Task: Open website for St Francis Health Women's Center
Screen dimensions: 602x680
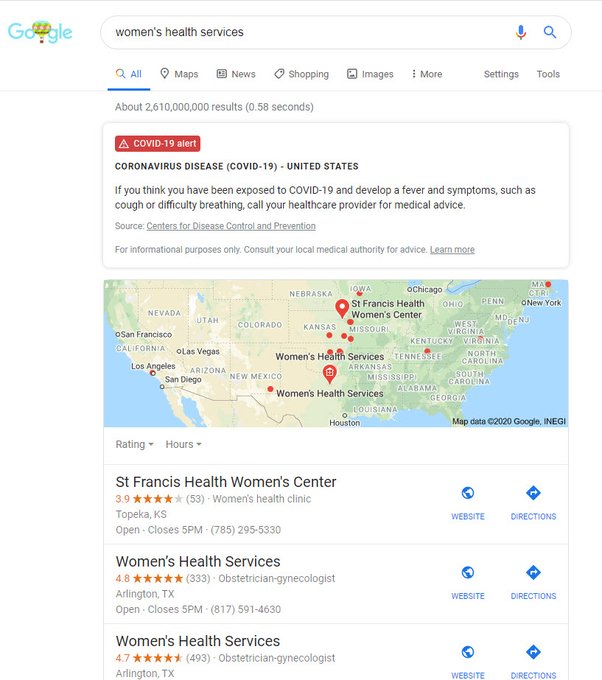Action: [x=468, y=503]
